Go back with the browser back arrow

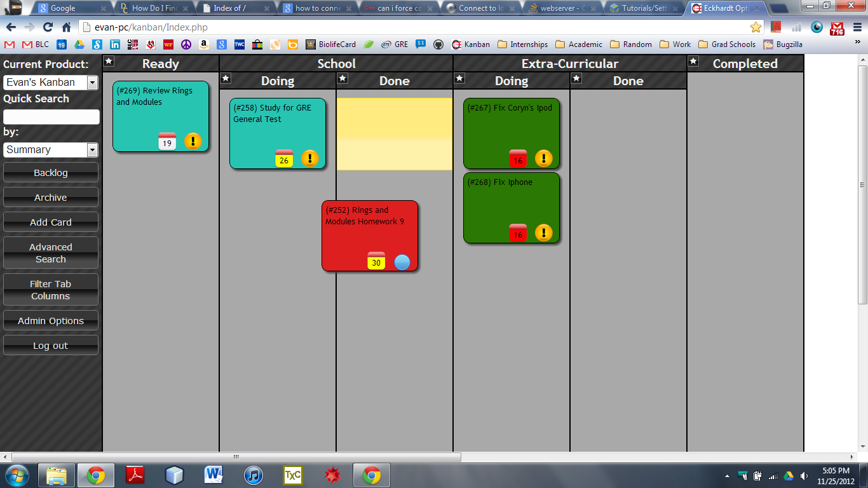pyautogui.click(x=11, y=27)
